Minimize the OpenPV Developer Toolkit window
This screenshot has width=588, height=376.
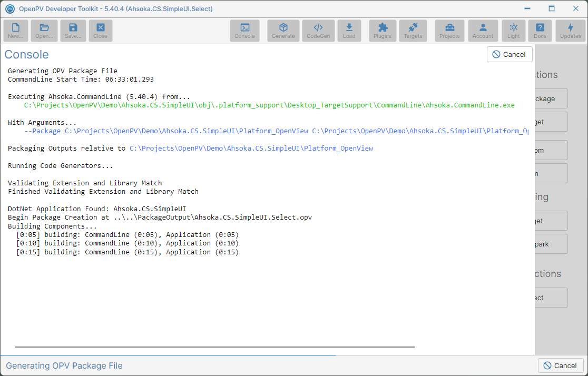[x=527, y=8]
